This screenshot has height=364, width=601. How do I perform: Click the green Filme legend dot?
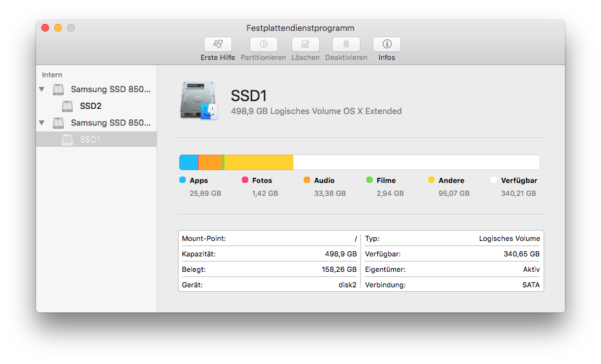[369, 180]
